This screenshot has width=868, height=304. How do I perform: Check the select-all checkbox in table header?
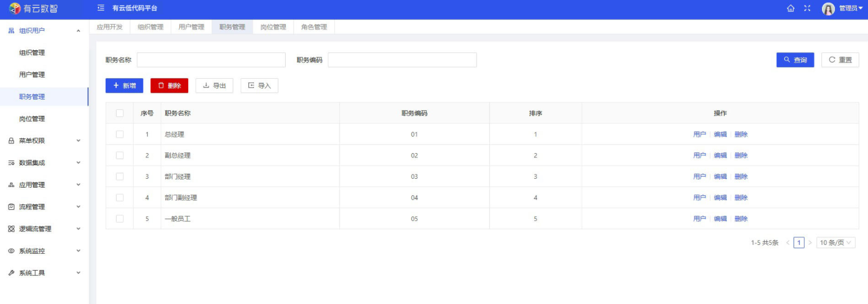(x=120, y=113)
